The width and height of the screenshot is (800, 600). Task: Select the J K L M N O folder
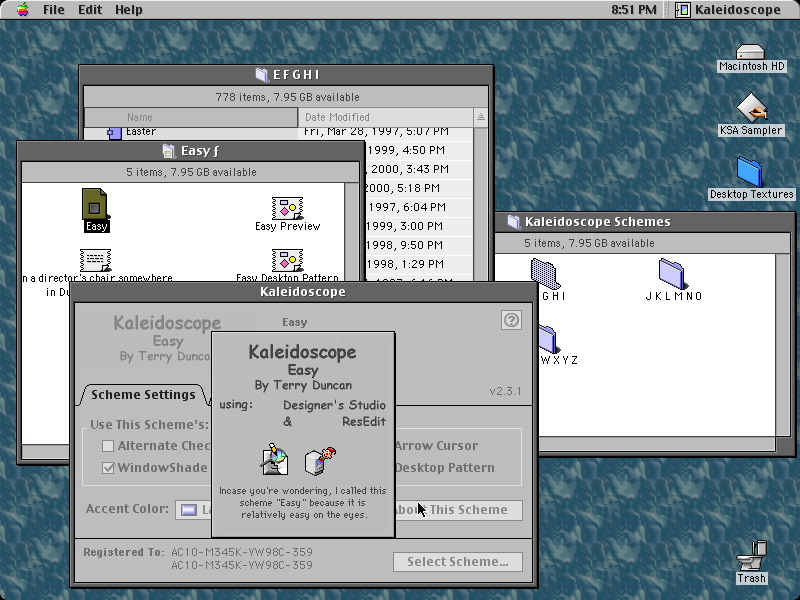click(672, 274)
